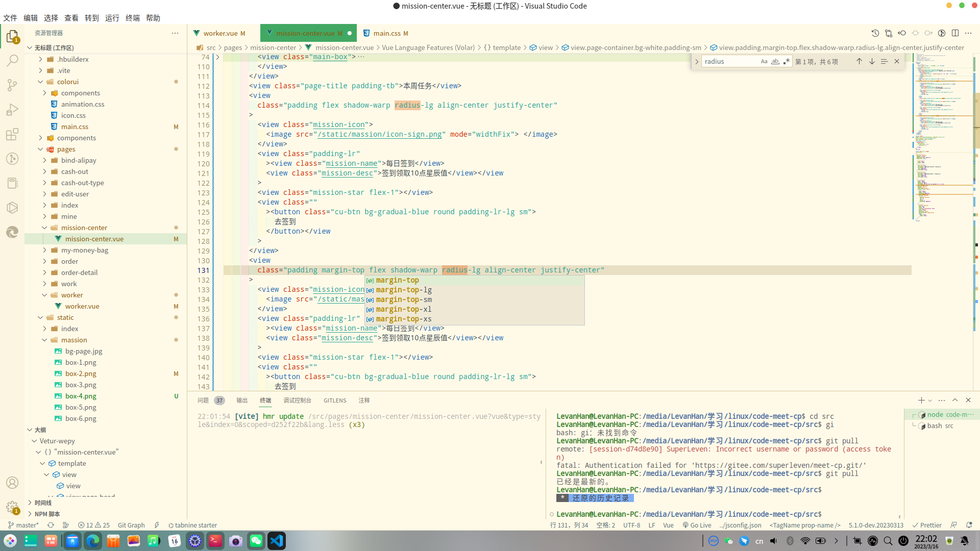Toggle Match Case in find widget

pyautogui.click(x=764, y=61)
